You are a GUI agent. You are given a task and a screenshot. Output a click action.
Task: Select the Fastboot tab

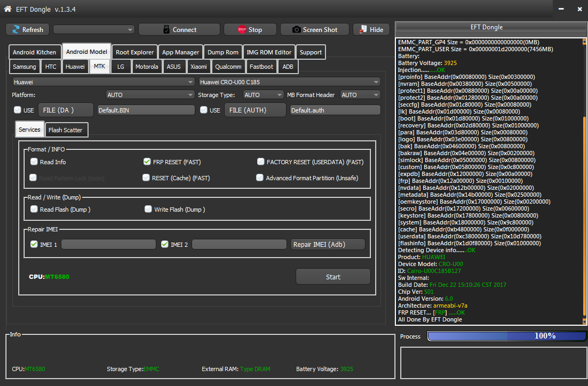(261, 67)
